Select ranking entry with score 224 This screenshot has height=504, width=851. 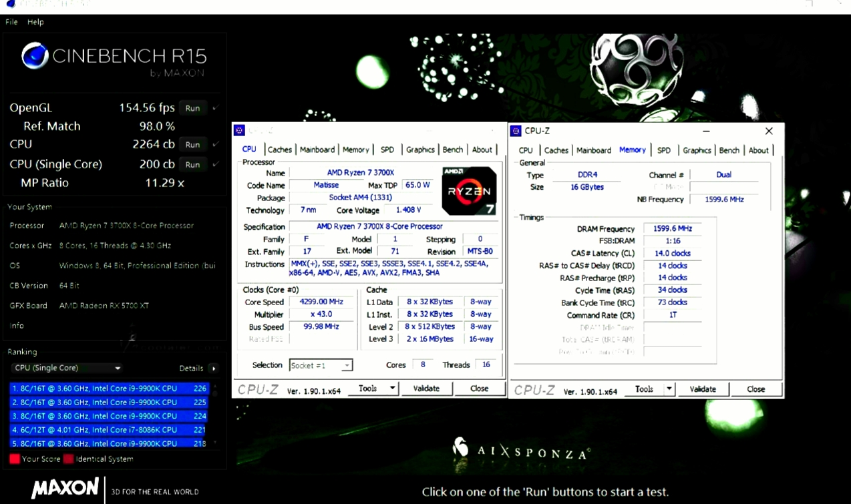click(110, 416)
